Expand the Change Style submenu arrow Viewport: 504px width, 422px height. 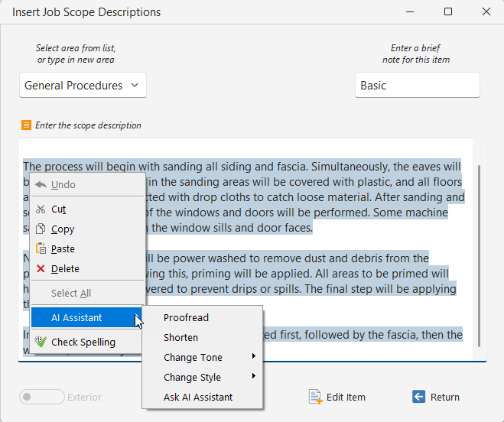[x=254, y=376]
